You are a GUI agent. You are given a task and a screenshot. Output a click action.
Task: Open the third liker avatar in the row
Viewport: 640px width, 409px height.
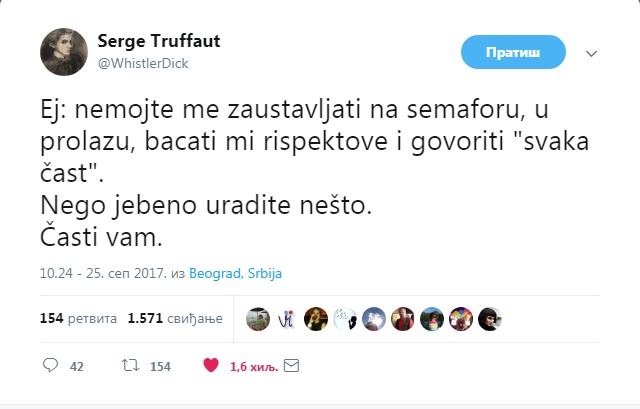click(x=316, y=319)
